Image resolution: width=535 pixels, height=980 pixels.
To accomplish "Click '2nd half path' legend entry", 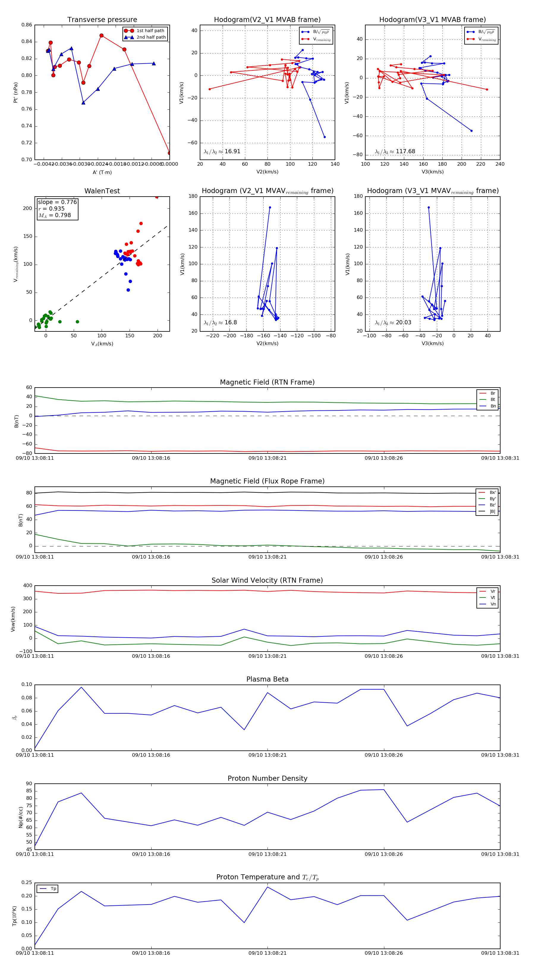I will click(145, 37).
